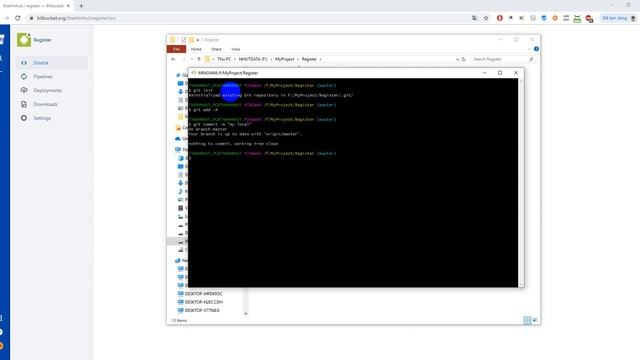This screenshot has width=640, height=360.
Task: Go back in File Explorer
Action: [173, 59]
